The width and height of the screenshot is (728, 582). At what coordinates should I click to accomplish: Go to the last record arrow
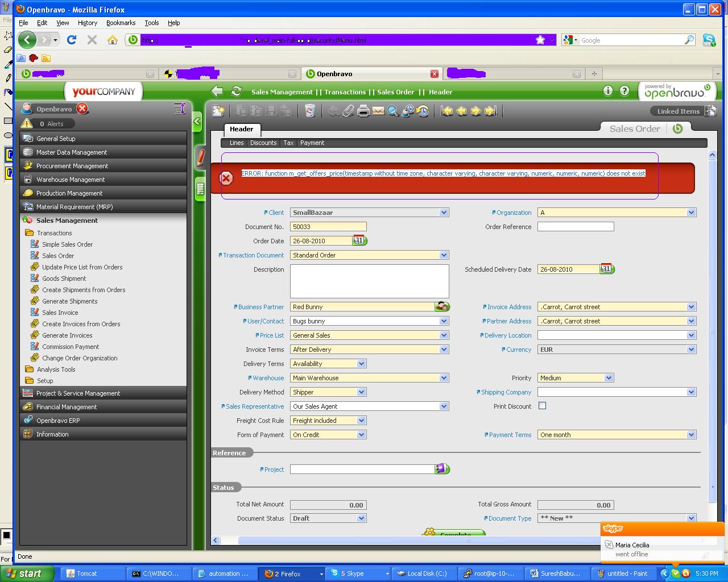491,111
